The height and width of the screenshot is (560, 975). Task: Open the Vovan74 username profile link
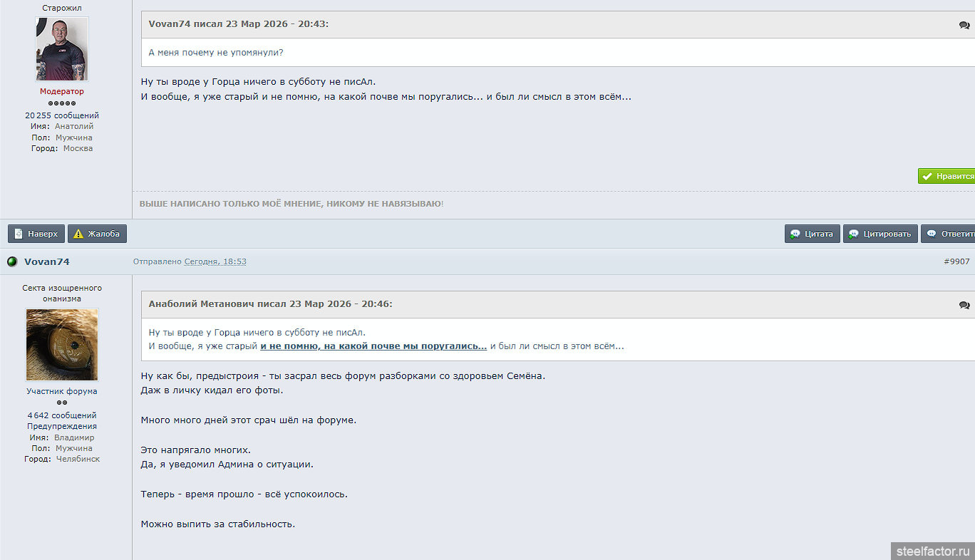[x=47, y=261]
